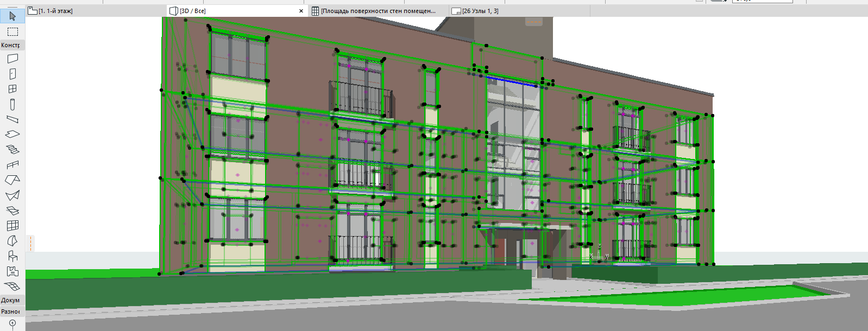The height and width of the screenshot is (331, 868).
Task: Select the Shell tool
Action: [12, 195]
